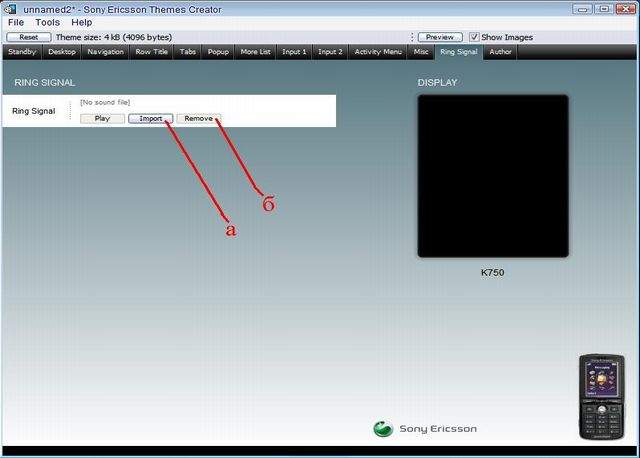Viewport: 640px width, 458px height.
Task: Switch to the Row Title tab
Action: pos(151,52)
